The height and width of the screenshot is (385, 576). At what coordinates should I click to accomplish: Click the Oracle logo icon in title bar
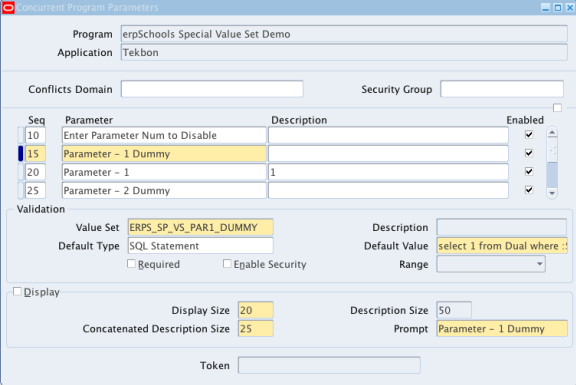(8, 7)
